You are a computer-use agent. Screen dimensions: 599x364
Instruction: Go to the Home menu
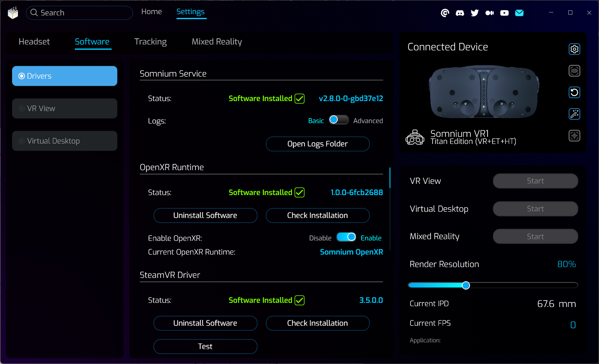pos(151,12)
